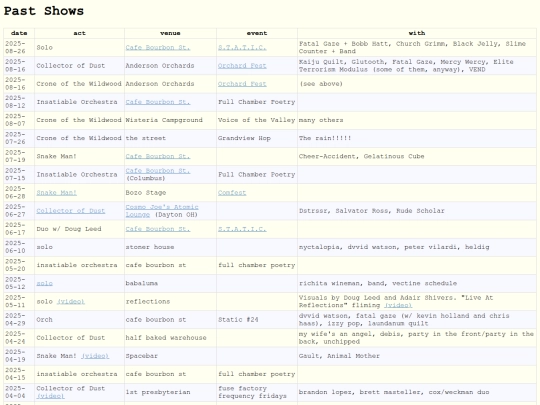The image size is (540, 405).
Task: Click the 'venue' column header
Action: click(170, 33)
